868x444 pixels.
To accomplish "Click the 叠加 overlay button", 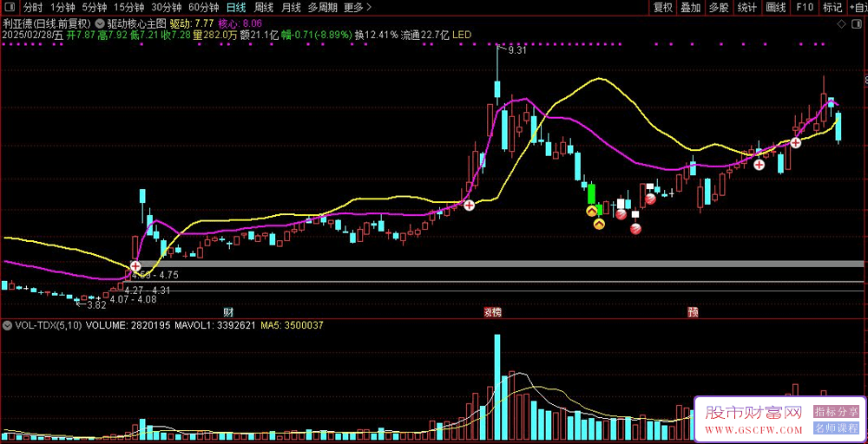I will [690, 7].
